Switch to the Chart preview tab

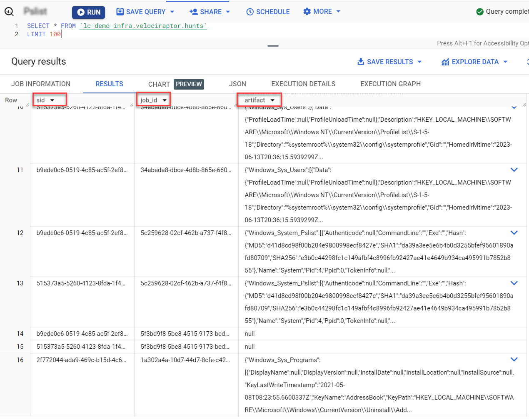[x=175, y=84]
